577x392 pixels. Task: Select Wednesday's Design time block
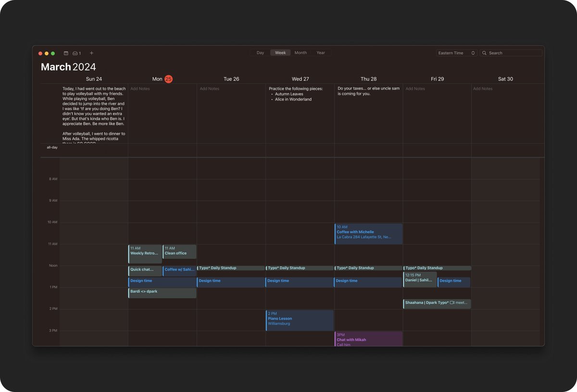coord(300,282)
